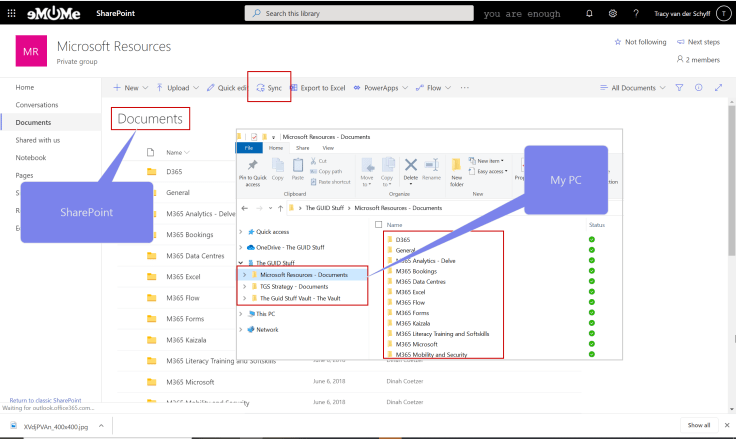Viewport: 736px width, 439px height.
Task: Click Pin to Quick access icon
Action: [252, 168]
